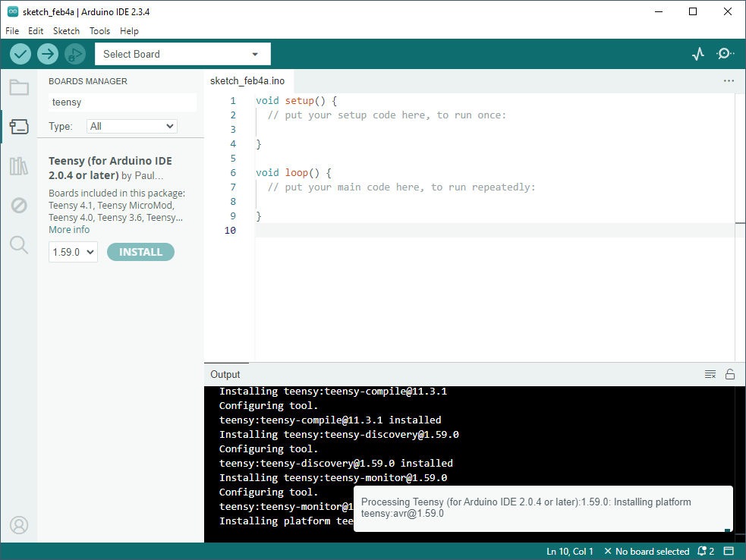Close the Arduino IDE window
This screenshot has width=746, height=560.
[728, 12]
